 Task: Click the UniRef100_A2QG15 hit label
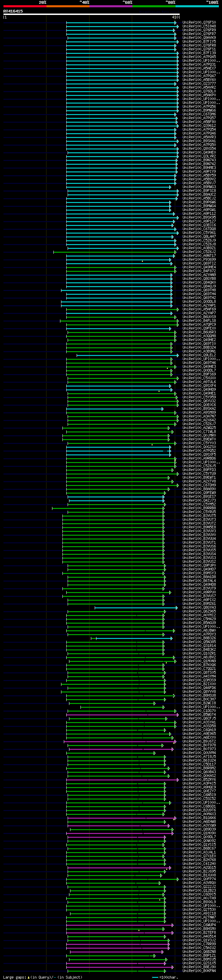(199, 867)
